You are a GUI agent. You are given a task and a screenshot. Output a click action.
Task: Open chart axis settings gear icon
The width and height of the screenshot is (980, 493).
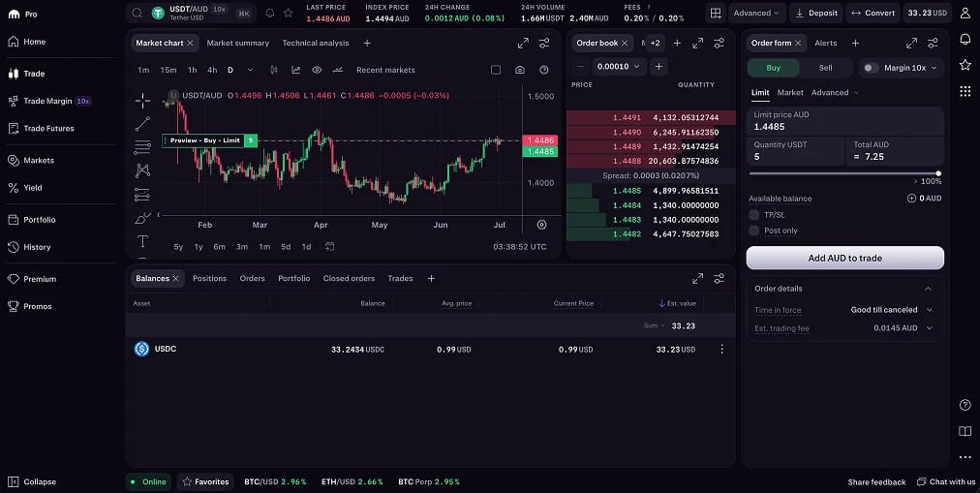(541, 225)
